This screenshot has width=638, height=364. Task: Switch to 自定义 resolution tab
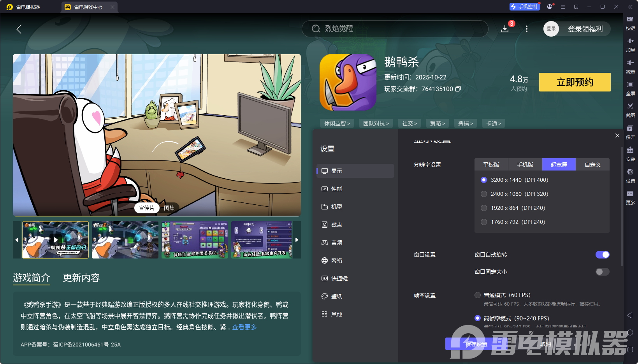click(x=593, y=165)
